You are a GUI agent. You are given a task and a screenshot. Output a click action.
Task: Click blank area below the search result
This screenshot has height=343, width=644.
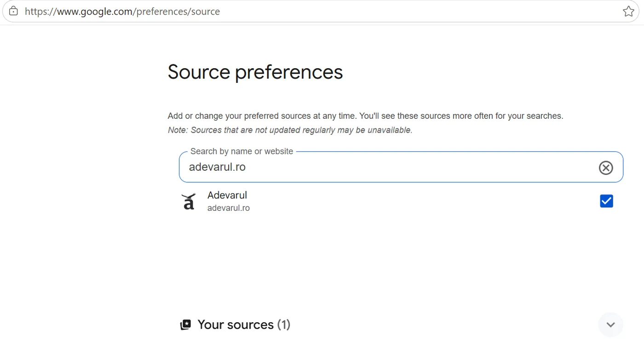click(400, 262)
